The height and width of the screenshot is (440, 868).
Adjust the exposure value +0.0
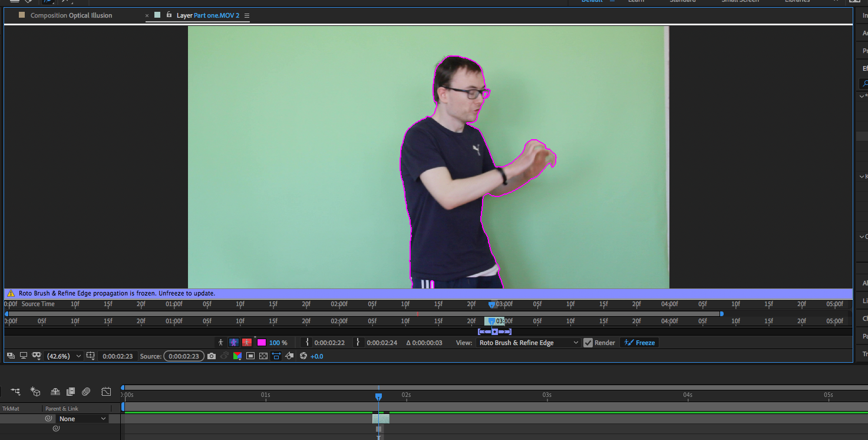317,356
